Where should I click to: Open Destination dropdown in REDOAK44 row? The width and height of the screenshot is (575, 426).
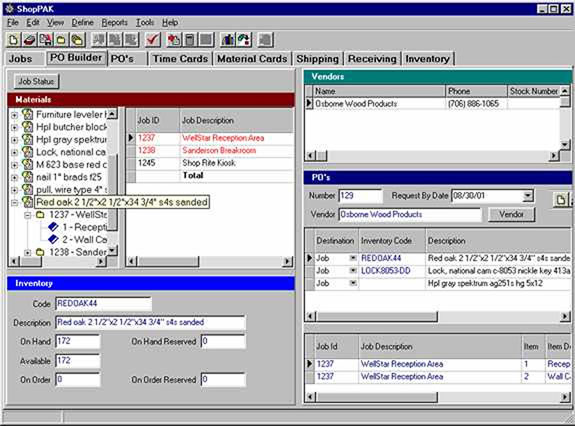tap(353, 258)
